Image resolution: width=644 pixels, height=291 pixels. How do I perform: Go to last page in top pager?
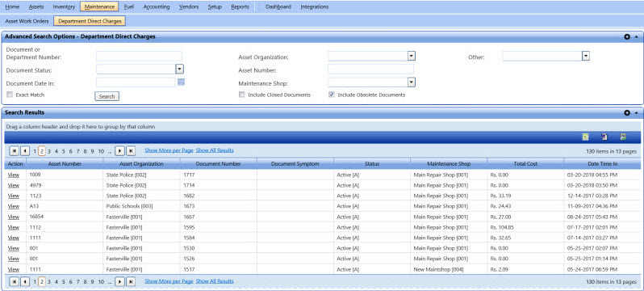(x=131, y=150)
